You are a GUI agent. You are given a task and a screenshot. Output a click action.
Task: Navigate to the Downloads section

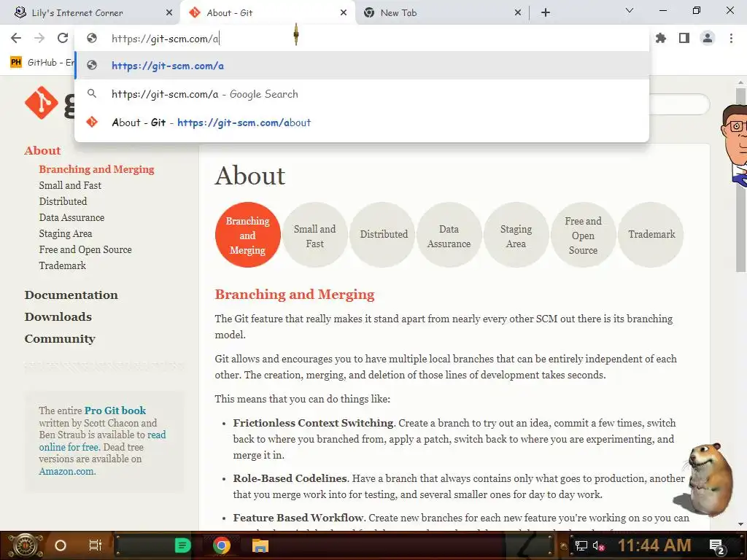[58, 316]
